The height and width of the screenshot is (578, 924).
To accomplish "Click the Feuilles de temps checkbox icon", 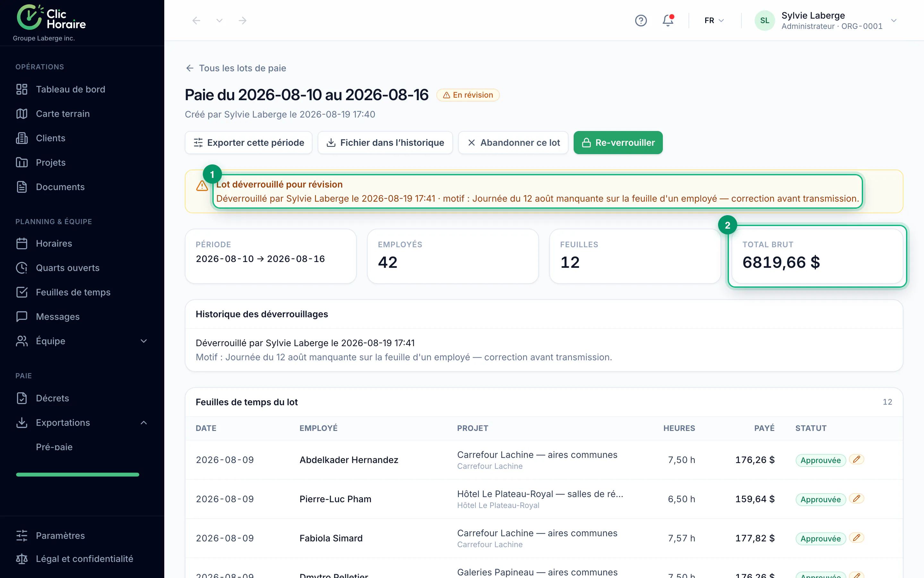I will [22, 293].
